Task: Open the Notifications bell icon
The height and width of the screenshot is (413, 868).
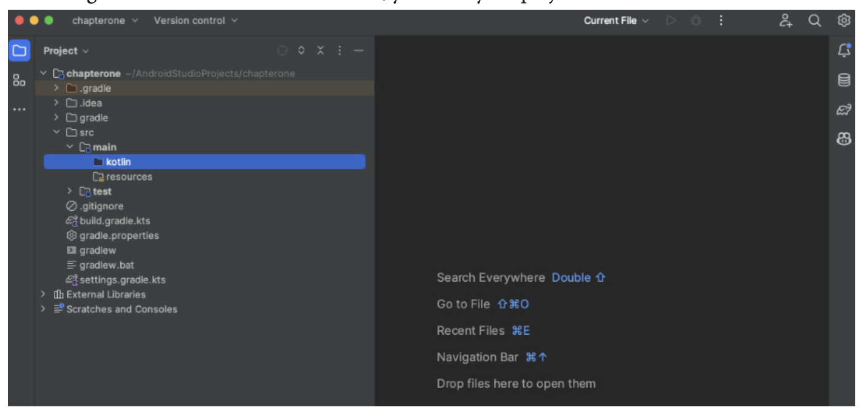Action: (844, 50)
